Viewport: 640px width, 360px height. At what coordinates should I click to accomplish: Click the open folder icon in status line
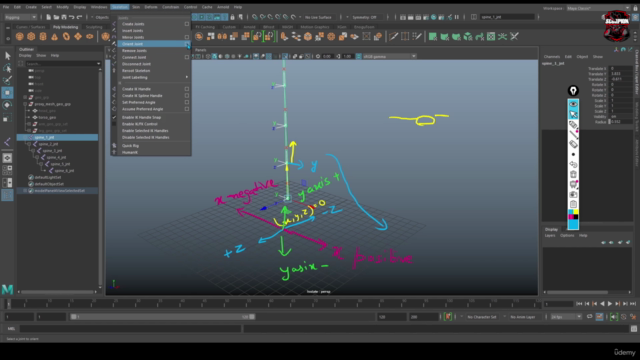pyautogui.click(x=56, y=17)
